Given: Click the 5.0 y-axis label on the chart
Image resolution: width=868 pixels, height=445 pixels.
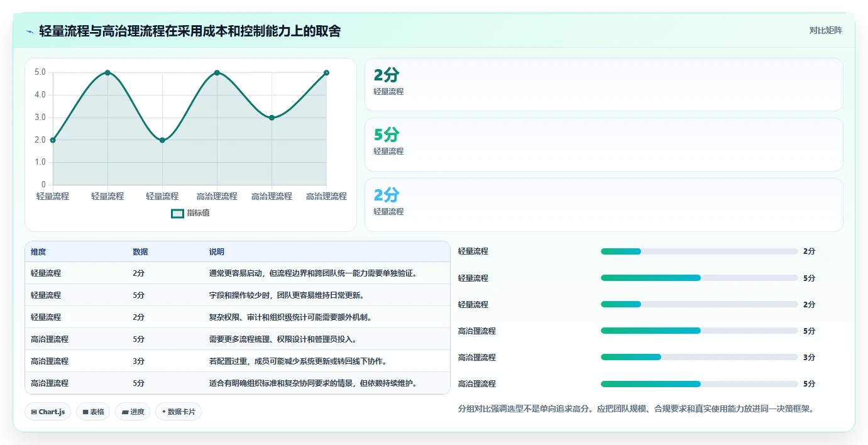Looking at the screenshot, I should pyautogui.click(x=40, y=72).
